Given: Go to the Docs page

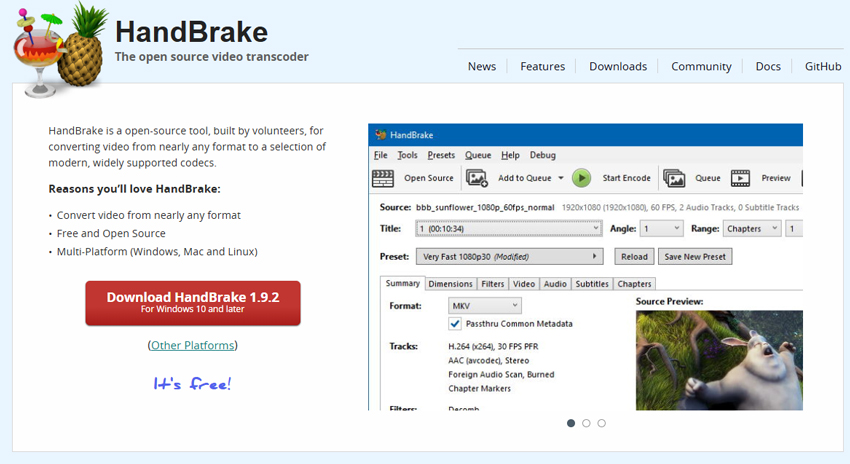Looking at the screenshot, I should (768, 66).
